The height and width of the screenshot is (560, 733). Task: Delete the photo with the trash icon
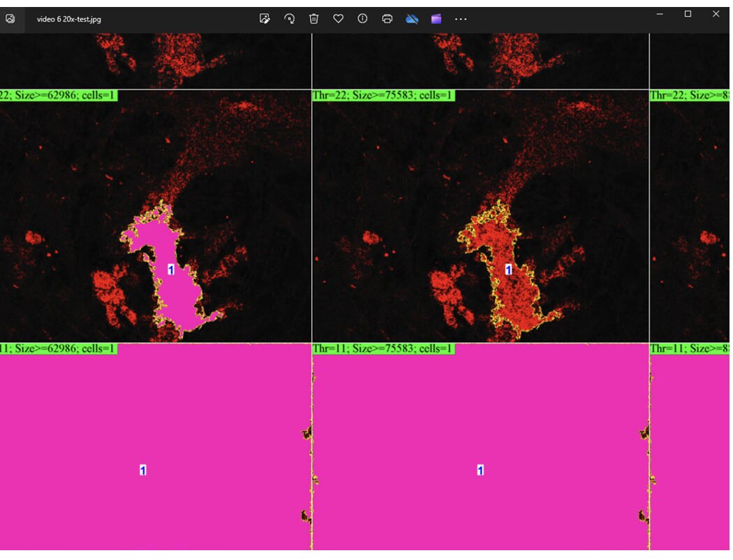314,19
